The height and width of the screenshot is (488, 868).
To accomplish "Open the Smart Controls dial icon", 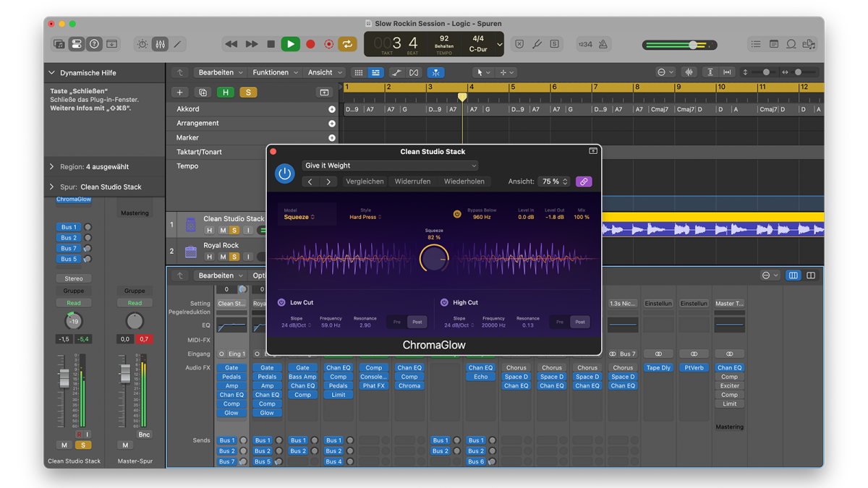I will coord(142,44).
